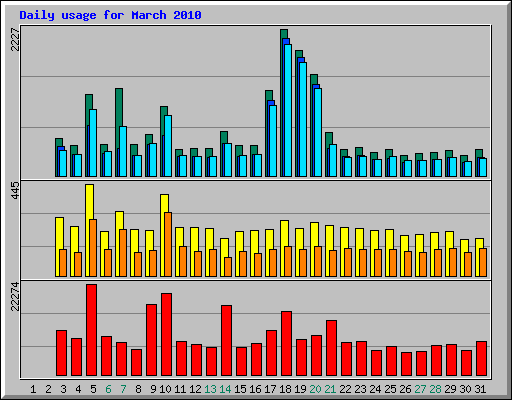Click day label "5" on the x-axis
The height and width of the screenshot is (400, 512).
pyautogui.click(x=93, y=389)
